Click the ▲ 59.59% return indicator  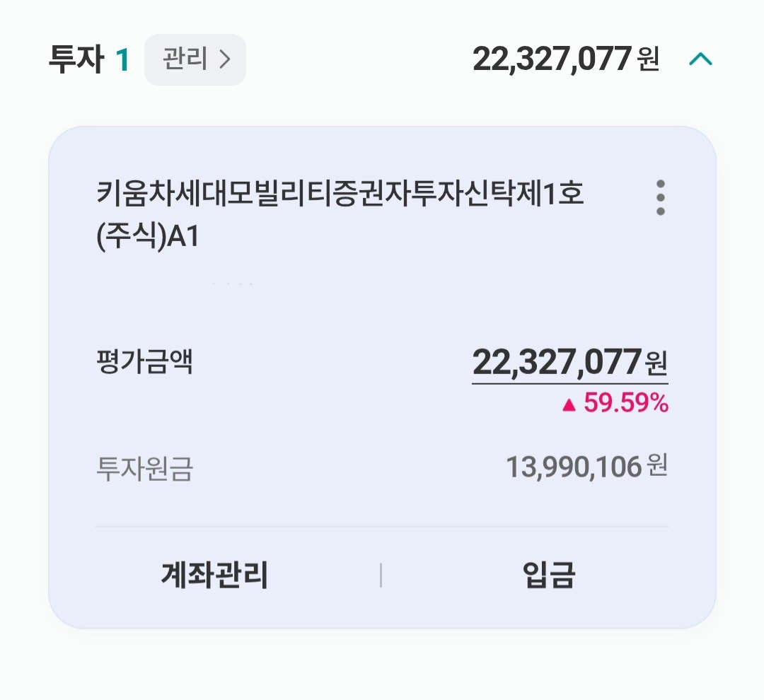point(615,403)
